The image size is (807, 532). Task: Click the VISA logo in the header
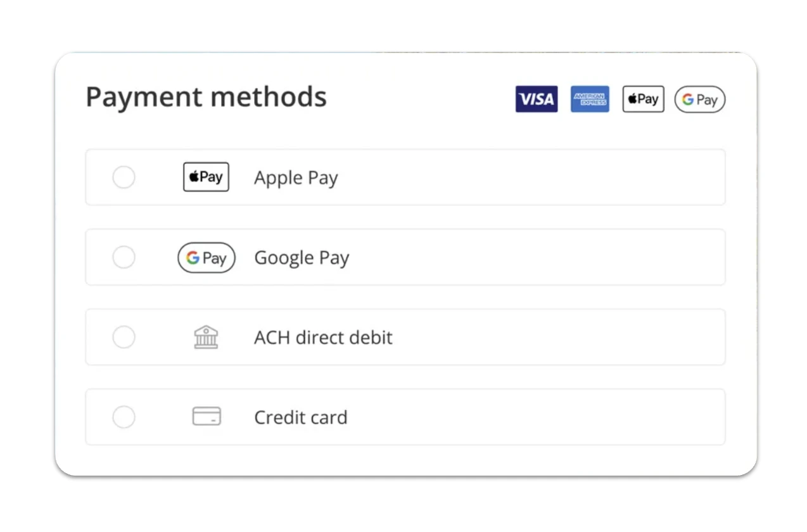pos(536,99)
